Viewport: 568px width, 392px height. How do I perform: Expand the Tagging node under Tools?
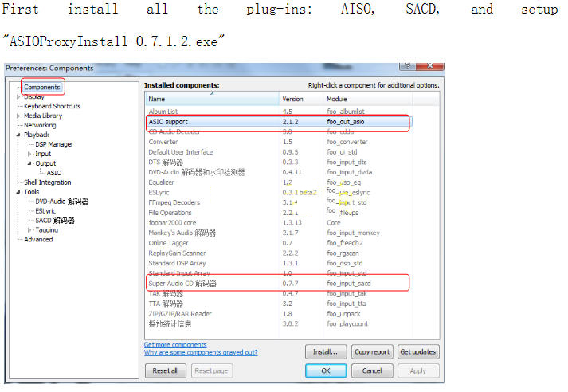(x=29, y=230)
